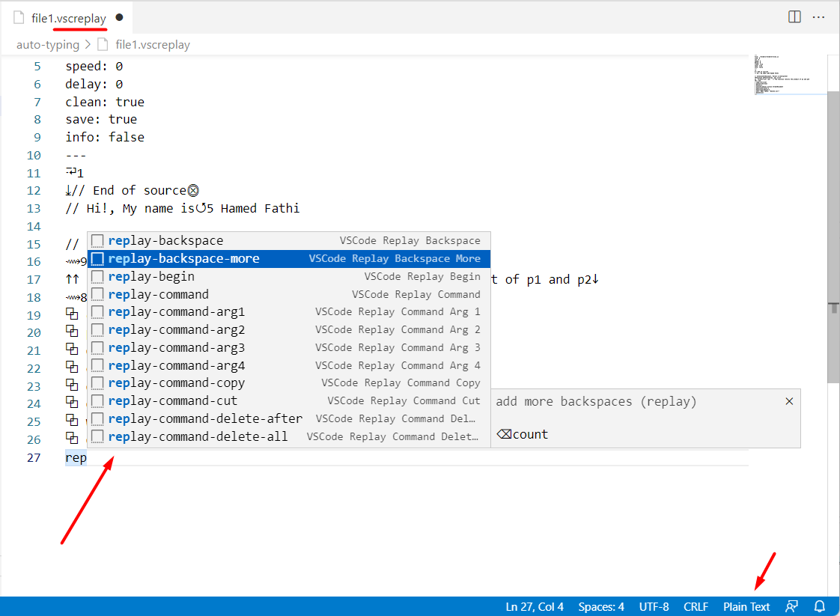This screenshot has height=616, width=840.
Task: Click snippet icon beside replay-command-cut
Action: click(97, 400)
